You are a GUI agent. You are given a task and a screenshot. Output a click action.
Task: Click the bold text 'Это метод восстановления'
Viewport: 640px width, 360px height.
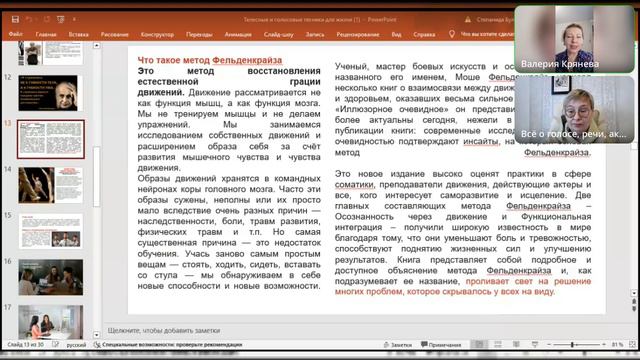tap(229, 71)
